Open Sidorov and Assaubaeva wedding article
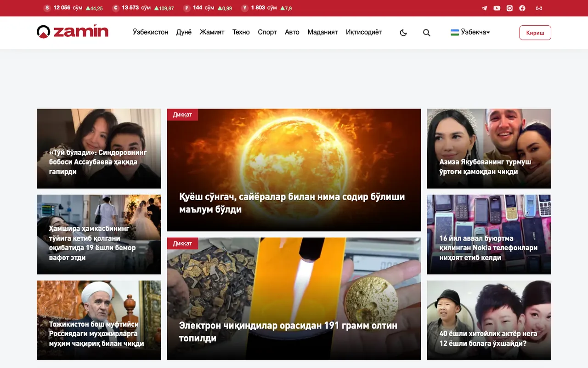Screen dimensions: 588x368 [x=99, y=149]
